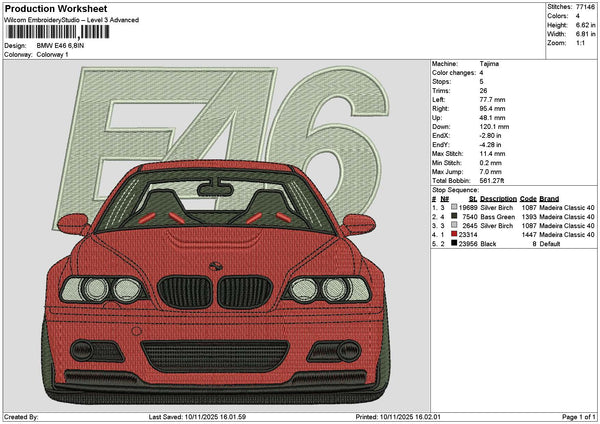Click the kidney grille on the car
Screen dimensions: 600x424
pyautogui.click(x=212, y=294)
